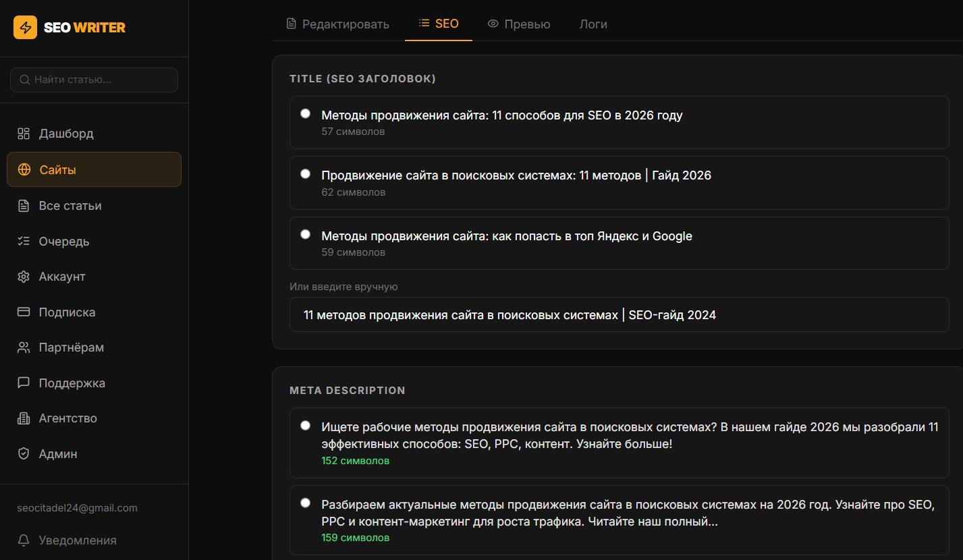Click the Админ shield icon
Screen dimensions: 963x560
(x=24, y=454)
